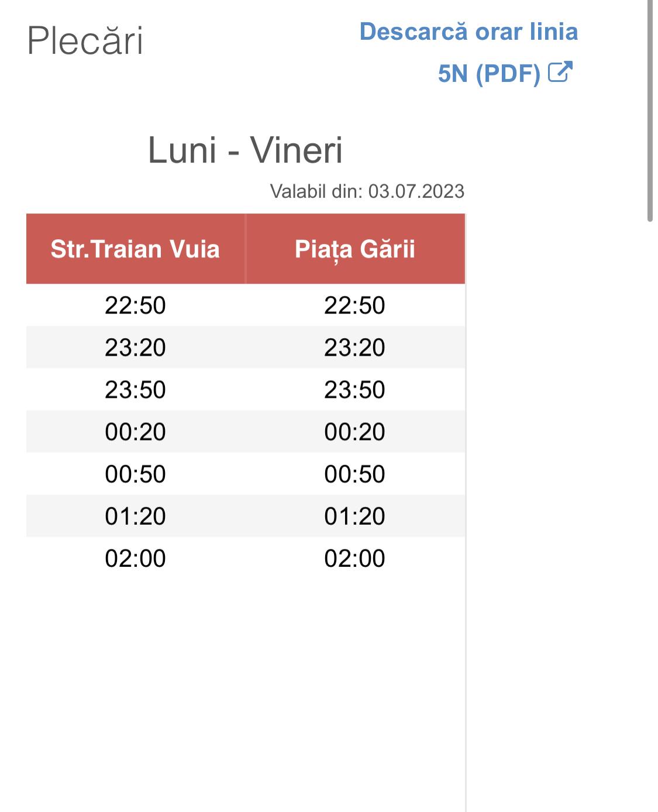Select the 22:50 departure from Str.Traian Vuia
Image resolution: width=658 pixels, height=812 pixels.
coord(135,305)
